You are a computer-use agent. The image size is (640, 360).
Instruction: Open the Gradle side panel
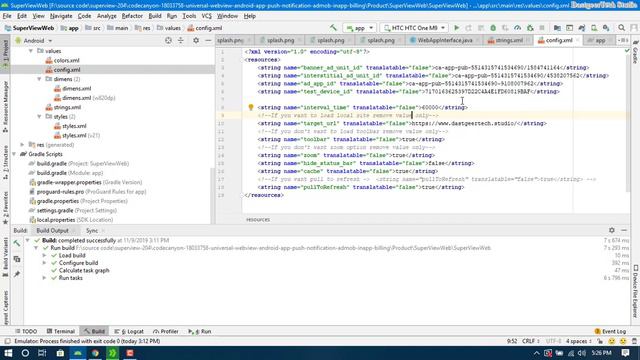tap(636, 52)
